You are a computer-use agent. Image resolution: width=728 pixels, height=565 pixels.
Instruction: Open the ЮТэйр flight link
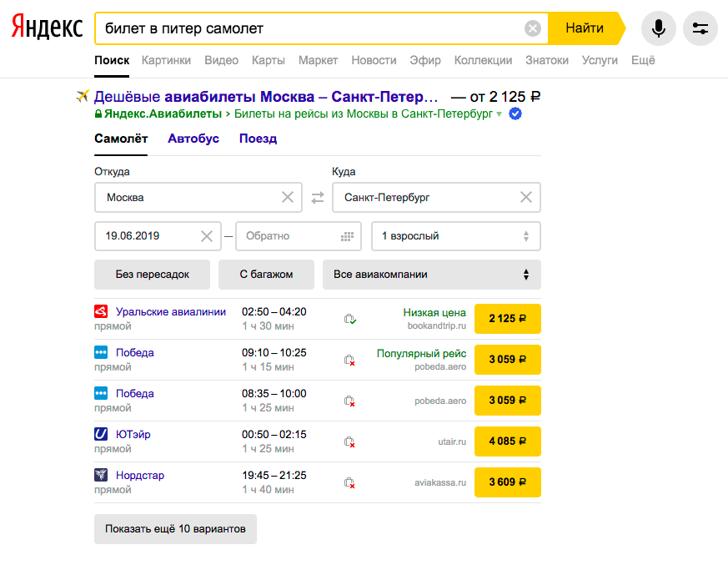(x=133, y=435)
